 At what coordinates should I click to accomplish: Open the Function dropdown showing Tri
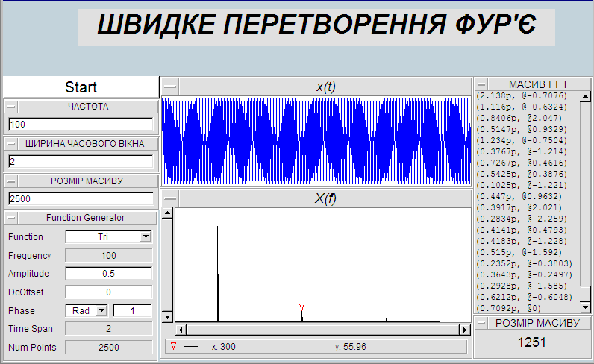pyautogui.click(x=108, y=237)
